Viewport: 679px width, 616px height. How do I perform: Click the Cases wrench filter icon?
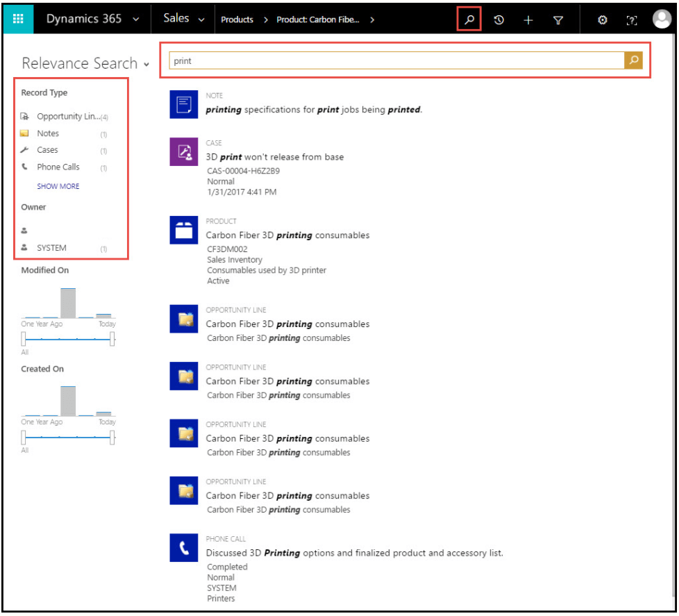(x=25, y=150)
